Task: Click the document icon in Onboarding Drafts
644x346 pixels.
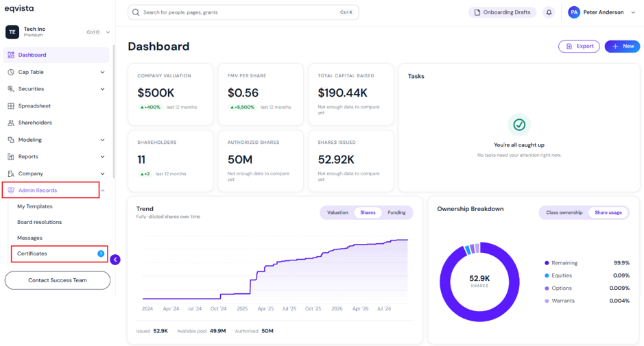Action: point(477,12)
